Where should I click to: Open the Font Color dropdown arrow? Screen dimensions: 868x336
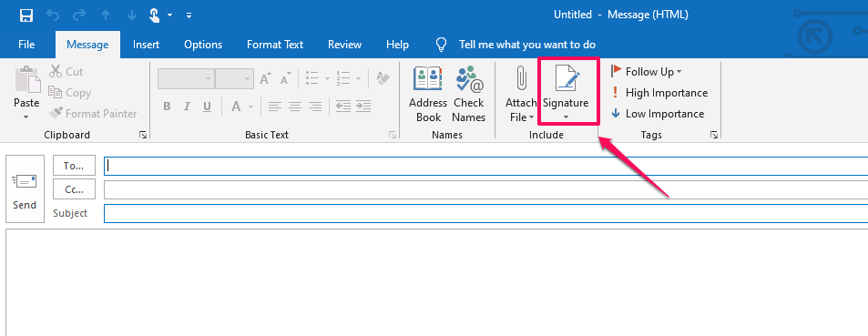(250, 107)
